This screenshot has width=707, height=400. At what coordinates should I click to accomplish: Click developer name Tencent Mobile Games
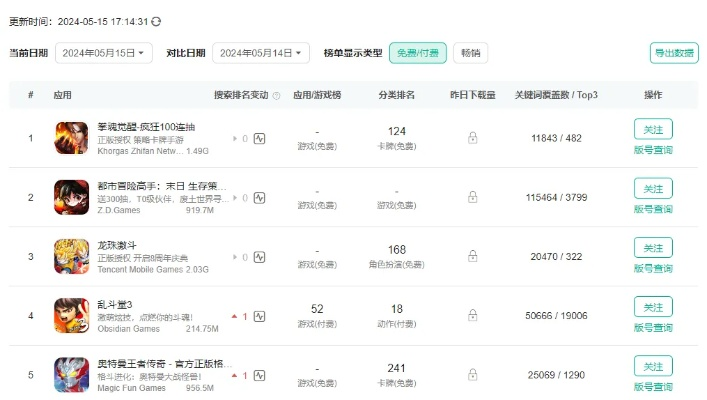tap(140, 270)
